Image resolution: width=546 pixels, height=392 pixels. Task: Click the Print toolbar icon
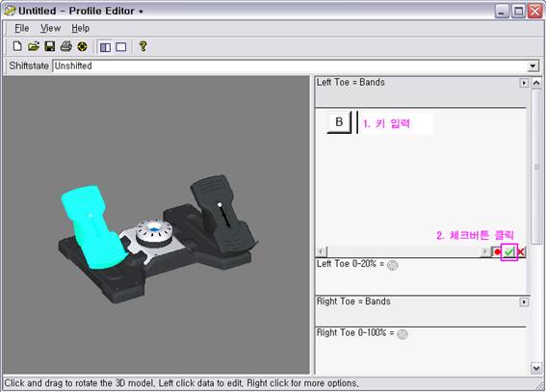click(x=65, y=46)
